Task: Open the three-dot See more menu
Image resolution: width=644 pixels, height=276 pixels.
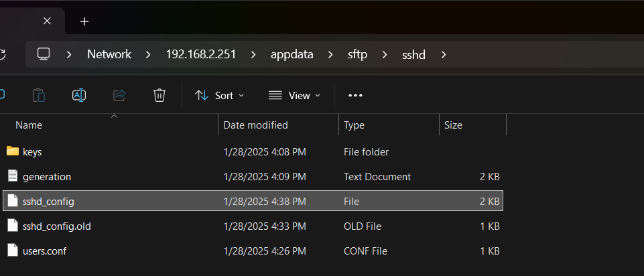Action: tap(355, 95)
